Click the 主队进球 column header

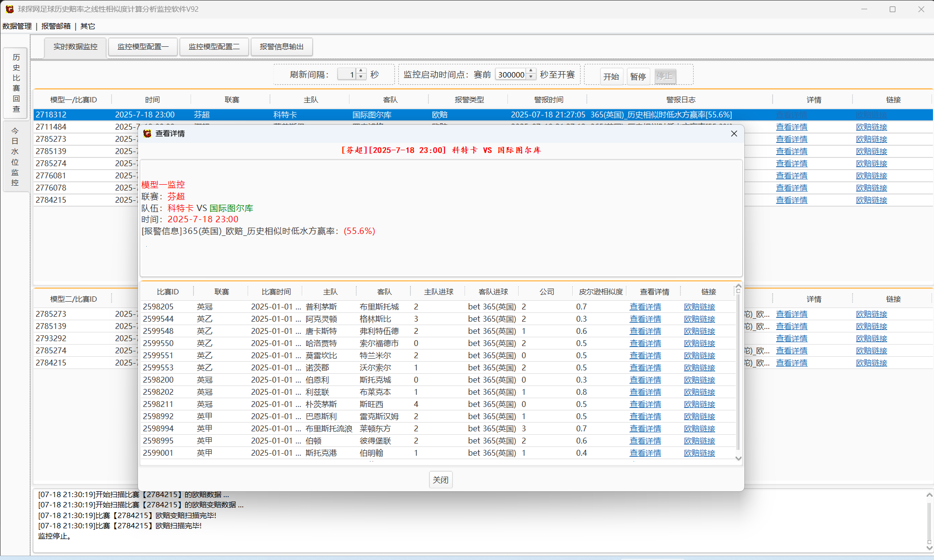coord(439,292)
